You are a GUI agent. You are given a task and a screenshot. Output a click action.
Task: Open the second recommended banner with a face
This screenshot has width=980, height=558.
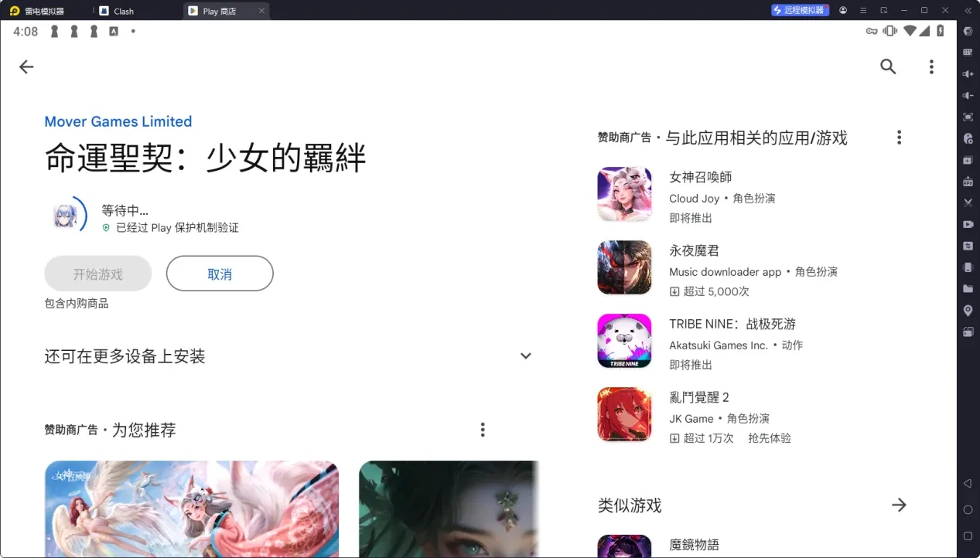(x=449, y=509)
